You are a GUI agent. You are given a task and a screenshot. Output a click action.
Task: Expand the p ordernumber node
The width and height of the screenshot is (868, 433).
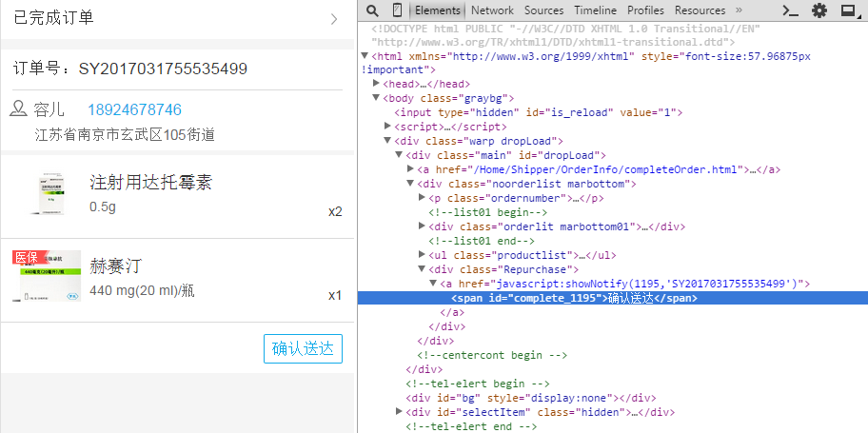422,198
